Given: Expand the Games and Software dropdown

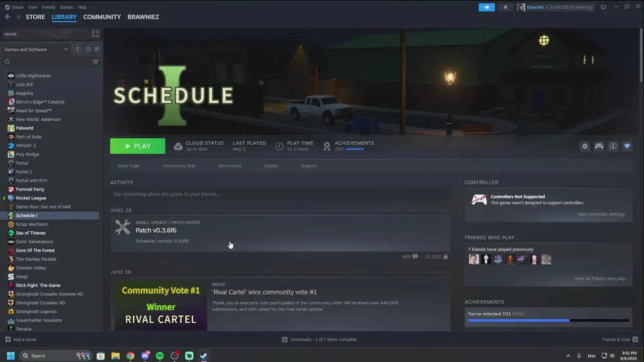Looking at the screenshot, I should coord(36,49).
